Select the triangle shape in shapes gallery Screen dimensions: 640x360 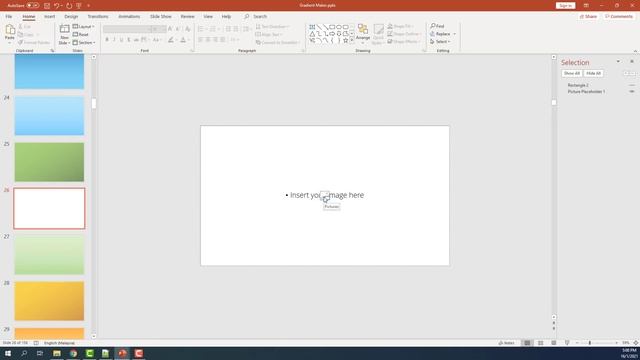click(x=312, y=34)
